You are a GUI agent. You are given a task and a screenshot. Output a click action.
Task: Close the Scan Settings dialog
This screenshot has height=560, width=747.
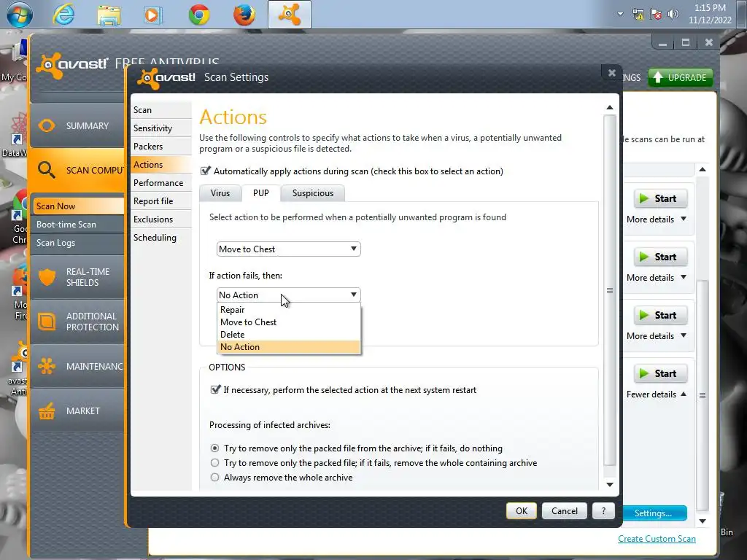tap(612, 73)
